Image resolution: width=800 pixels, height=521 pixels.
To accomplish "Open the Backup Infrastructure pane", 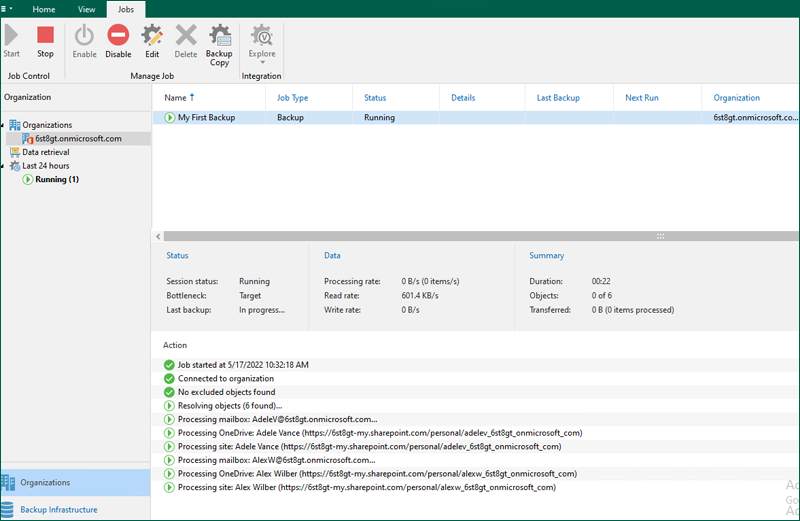I will point(76,510).
